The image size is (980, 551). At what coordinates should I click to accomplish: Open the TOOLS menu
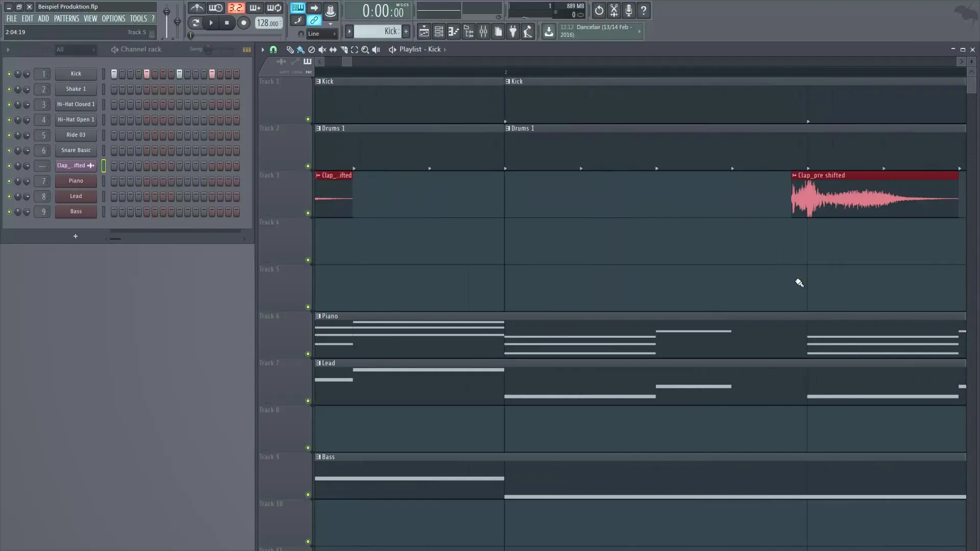139,18
